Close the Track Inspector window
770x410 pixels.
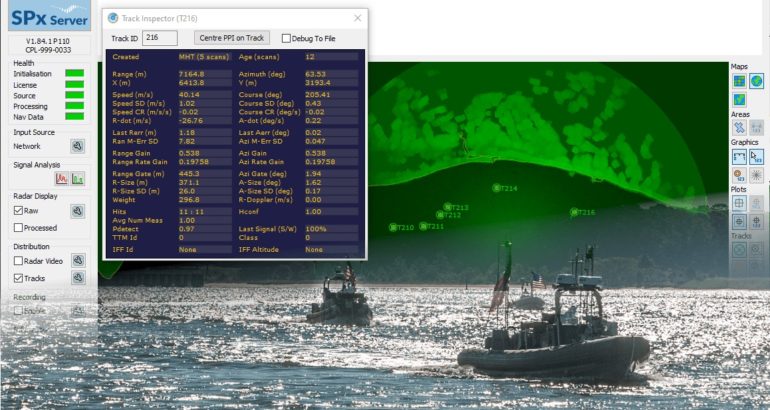(358, 18)
